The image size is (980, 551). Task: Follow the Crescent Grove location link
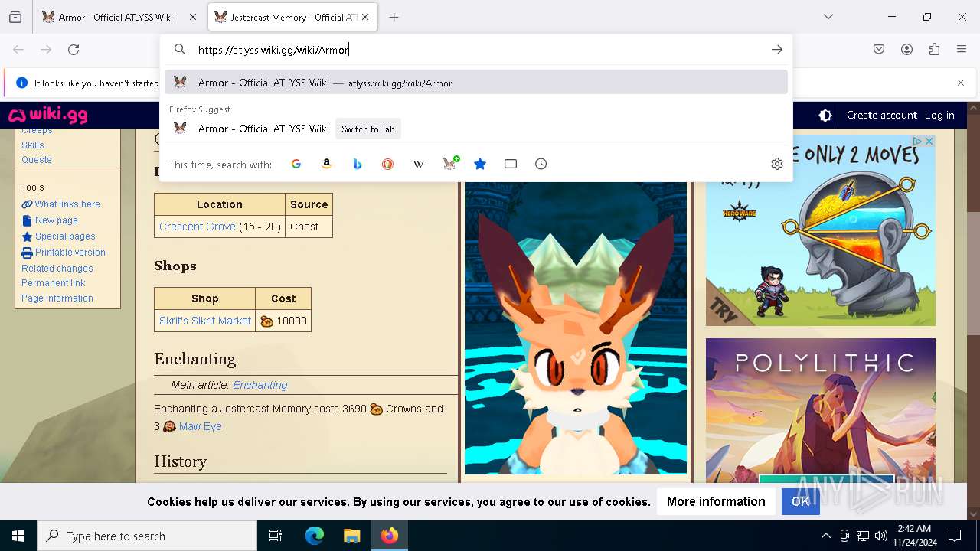click(198, 227)
